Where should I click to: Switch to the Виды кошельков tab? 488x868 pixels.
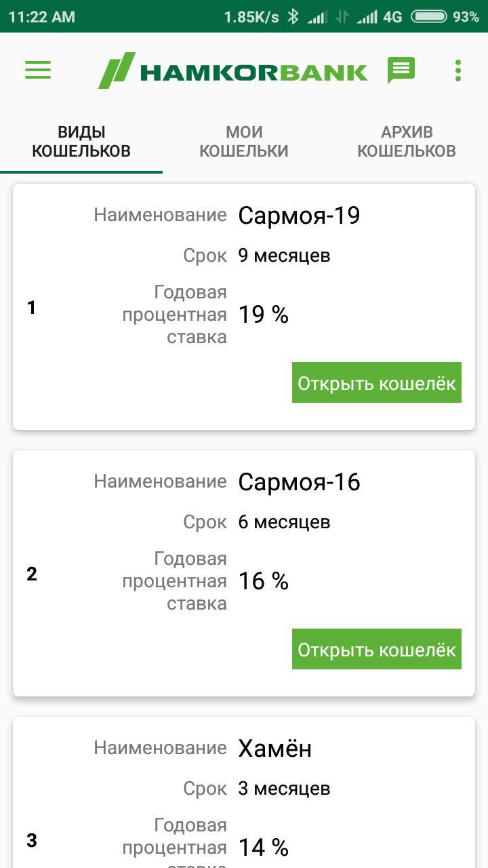(x=81, y=141)
